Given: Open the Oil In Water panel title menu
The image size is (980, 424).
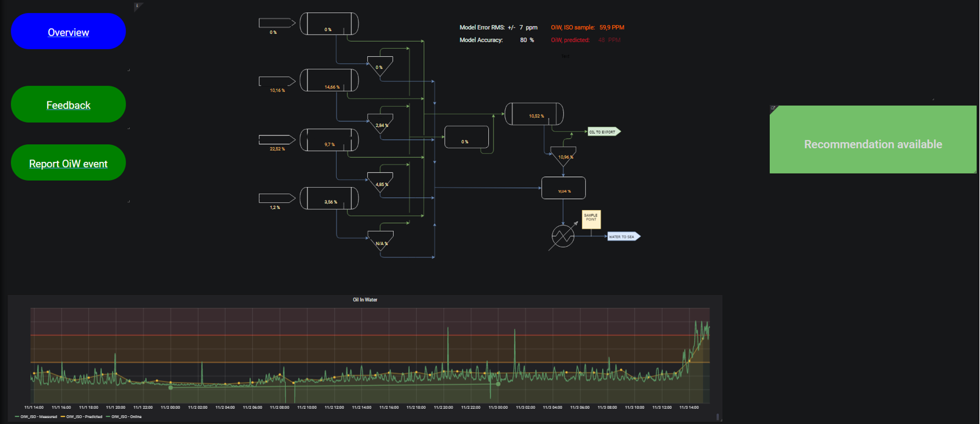Looking at the screenshot, I should coord(365,300).
